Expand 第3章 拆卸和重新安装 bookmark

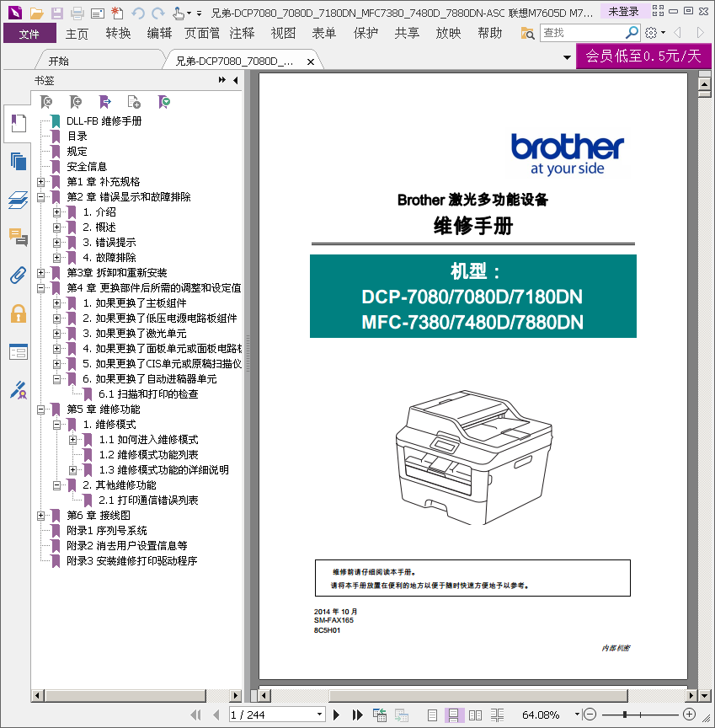point(40,273)
